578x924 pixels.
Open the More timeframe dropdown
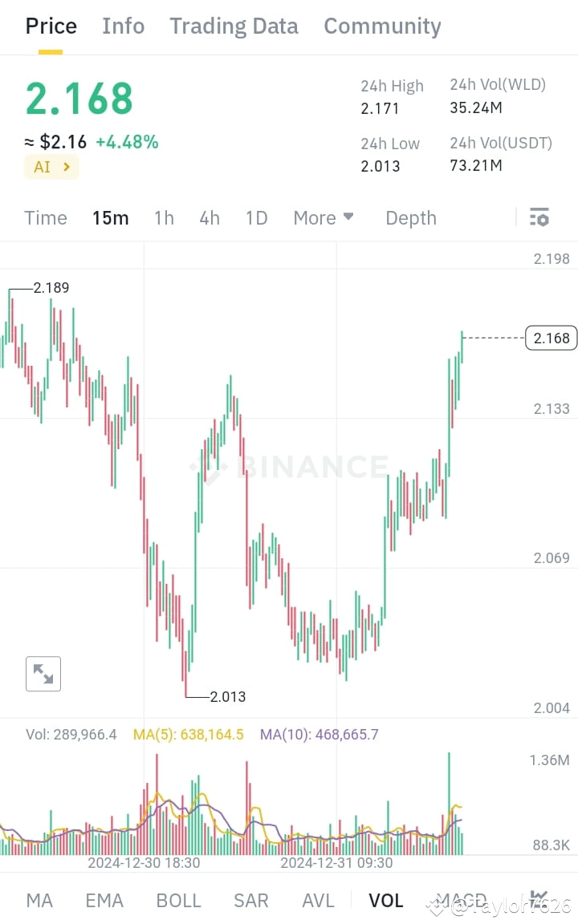[x=323, y=217]
